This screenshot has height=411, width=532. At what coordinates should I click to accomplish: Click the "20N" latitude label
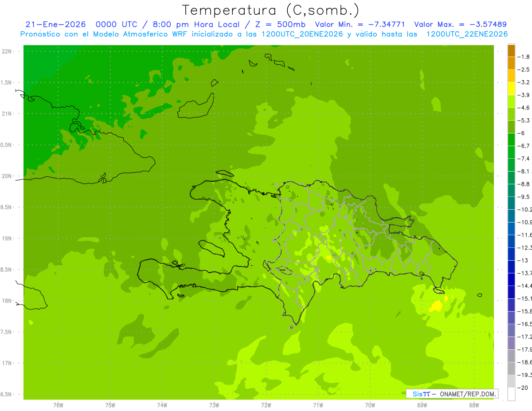pyautogui.click(x=7, y=176)
